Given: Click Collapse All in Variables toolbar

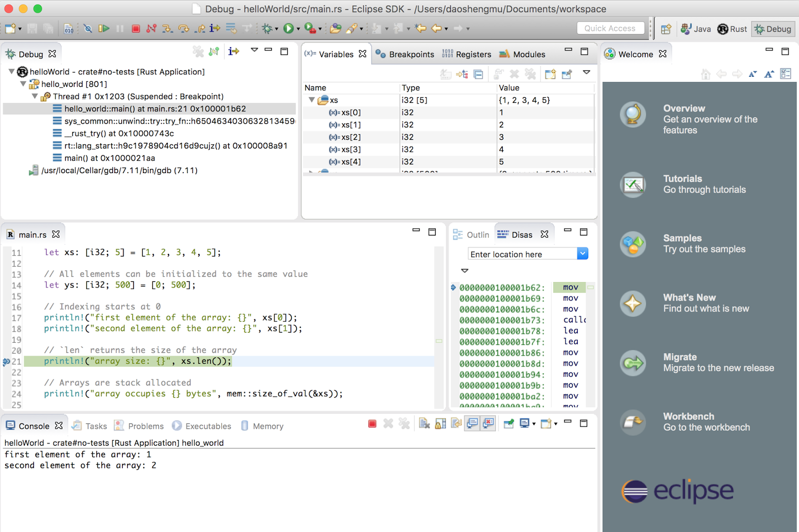Looking at the screenshot, I should [x=478, y=74].
